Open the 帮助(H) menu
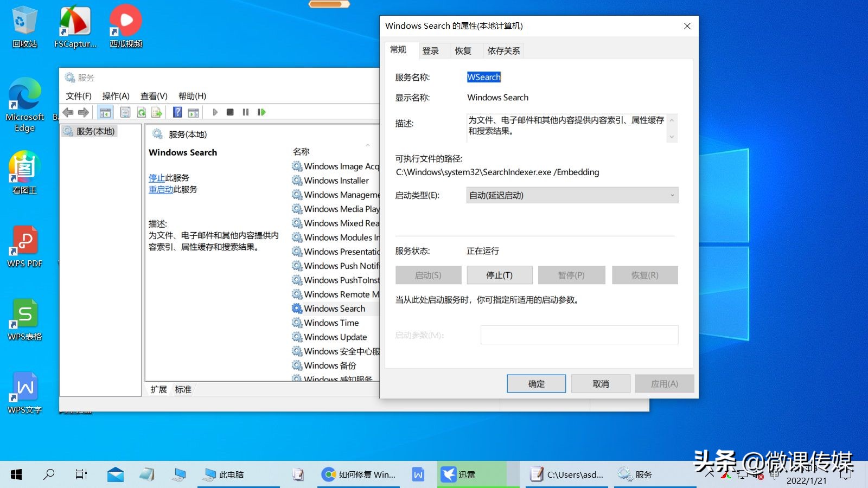 click(x=193, y=96)
